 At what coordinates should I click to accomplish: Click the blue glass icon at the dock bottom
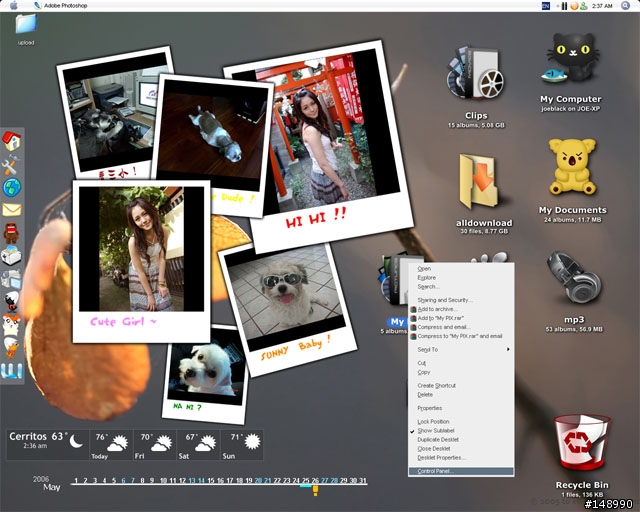point(11,371)
